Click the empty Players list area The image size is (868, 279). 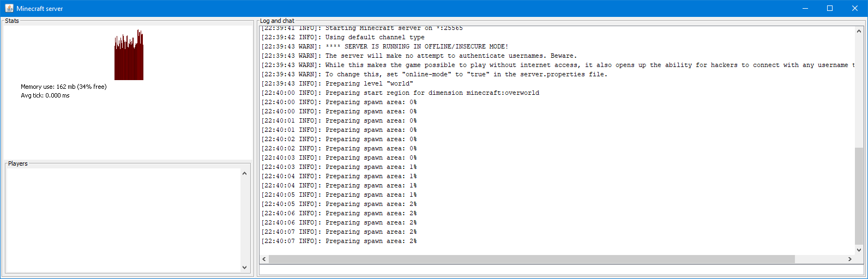pos(123,220)
